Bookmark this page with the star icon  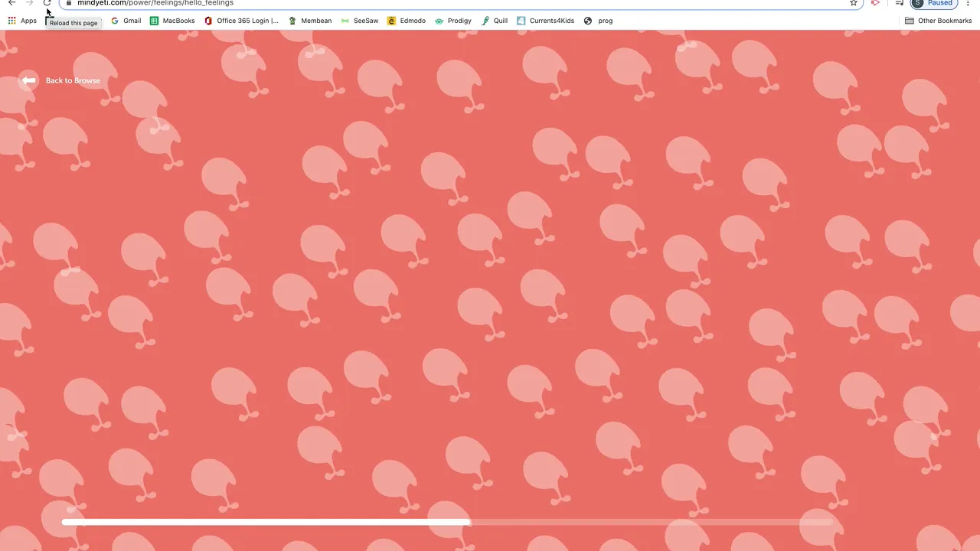[854, 3]
